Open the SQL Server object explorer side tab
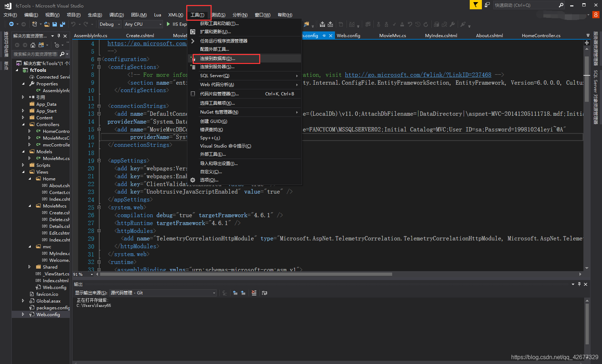 point(595,97)
